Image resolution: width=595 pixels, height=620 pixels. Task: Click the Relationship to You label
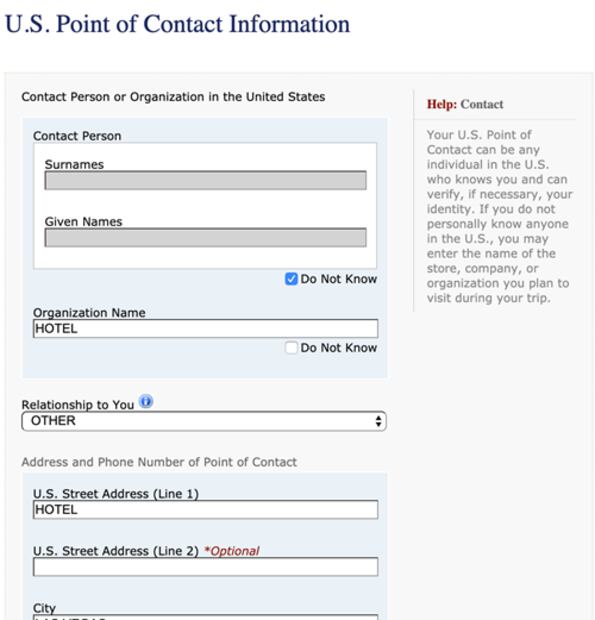[x=78, y=405]
